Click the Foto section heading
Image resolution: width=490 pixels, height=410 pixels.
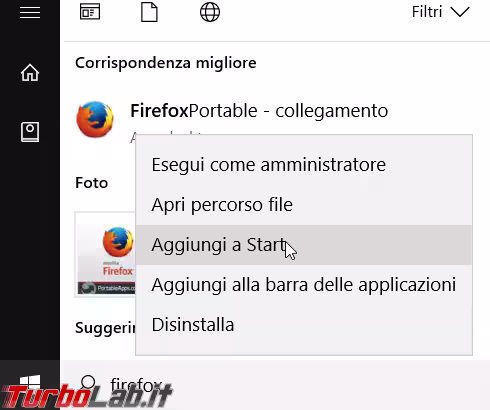(91, 183)
